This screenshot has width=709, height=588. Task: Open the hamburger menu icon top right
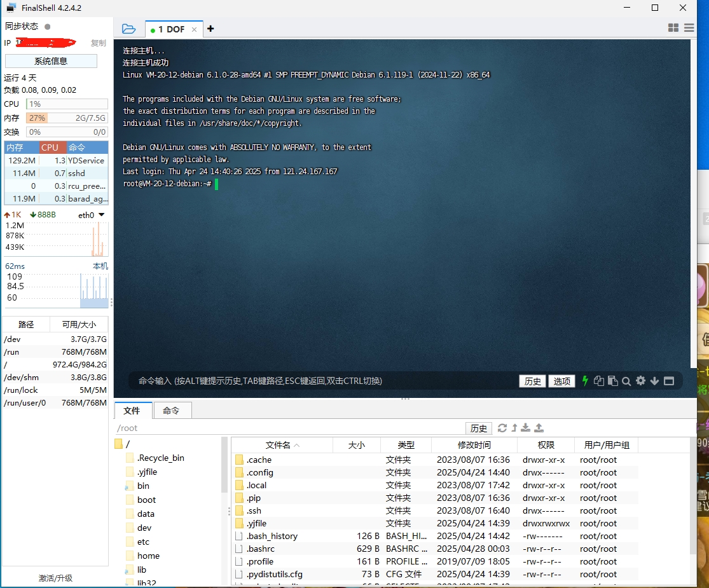[x=689, y=28]
